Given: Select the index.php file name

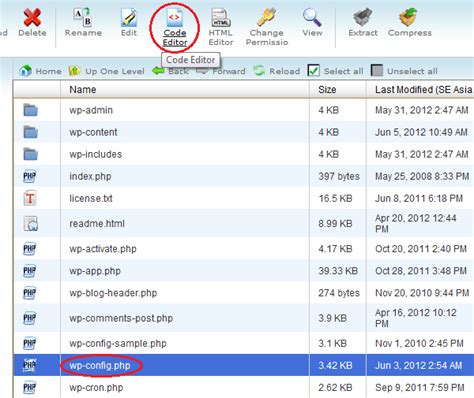Looking at the screenshot, I should 90,176.
